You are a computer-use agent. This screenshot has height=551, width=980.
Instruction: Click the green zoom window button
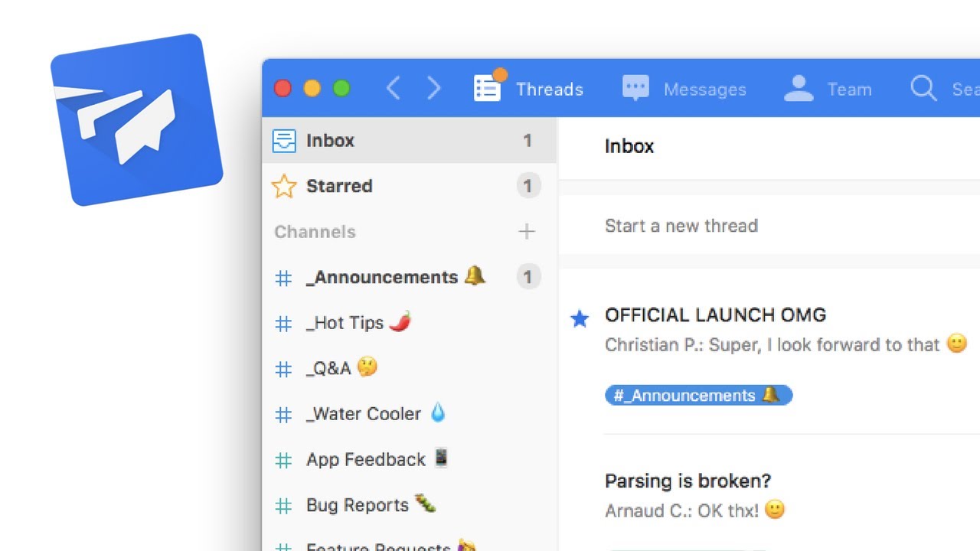pyautogui.click(x=341, y=89)
